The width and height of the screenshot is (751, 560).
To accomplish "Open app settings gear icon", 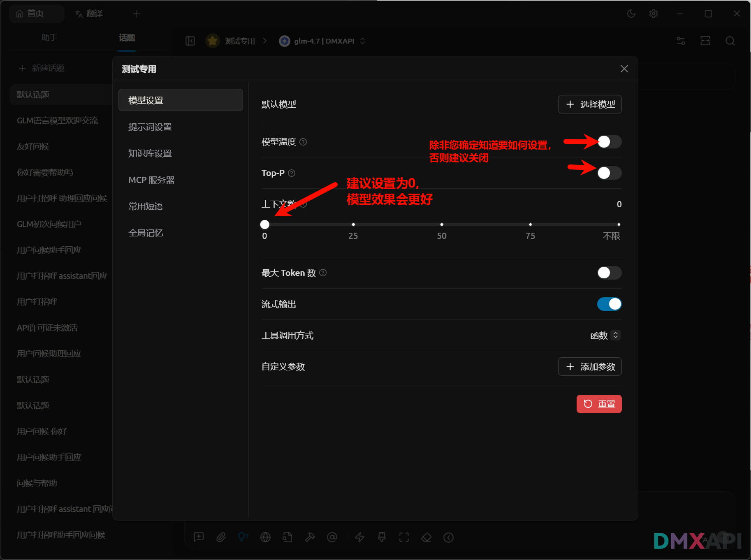I will click(x=653, y=14).
